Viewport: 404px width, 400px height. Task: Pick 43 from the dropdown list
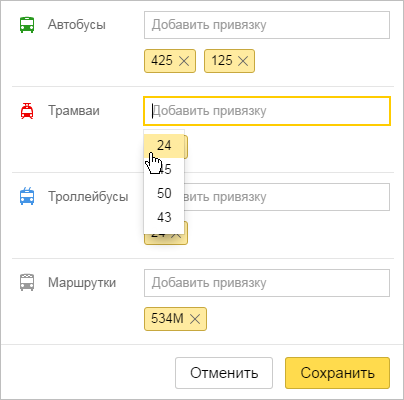[x=164, y=217]
